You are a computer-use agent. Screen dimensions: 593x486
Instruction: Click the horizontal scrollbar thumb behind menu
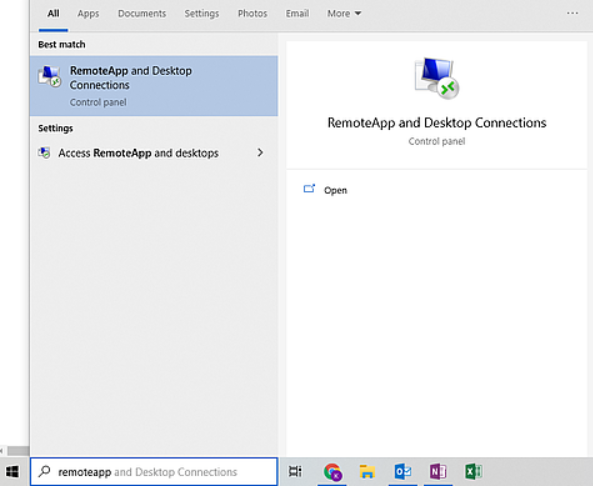click(x=18, y=451)
